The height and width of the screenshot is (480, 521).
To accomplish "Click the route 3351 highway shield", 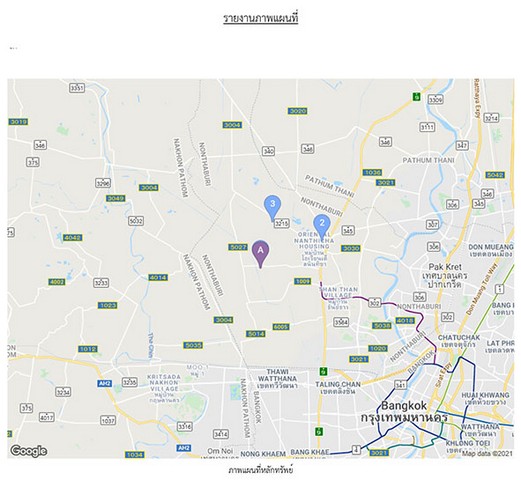I will pos(77,88).
